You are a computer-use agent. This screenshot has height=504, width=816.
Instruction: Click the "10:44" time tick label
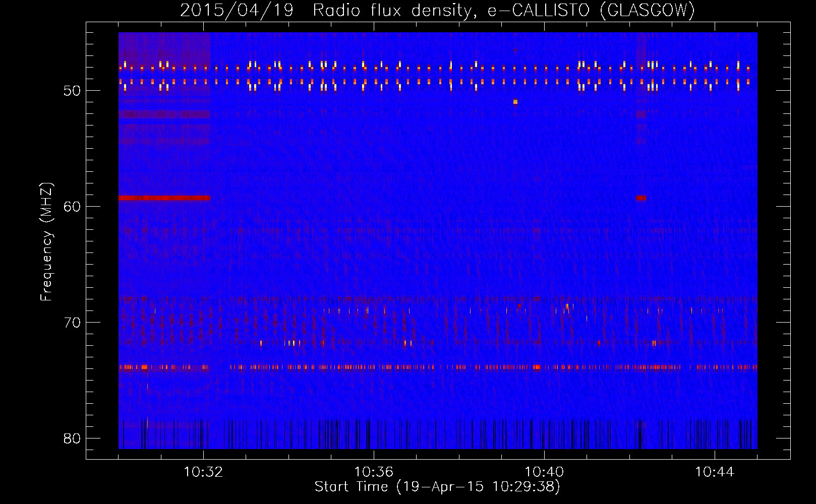(x=715, y=472)
